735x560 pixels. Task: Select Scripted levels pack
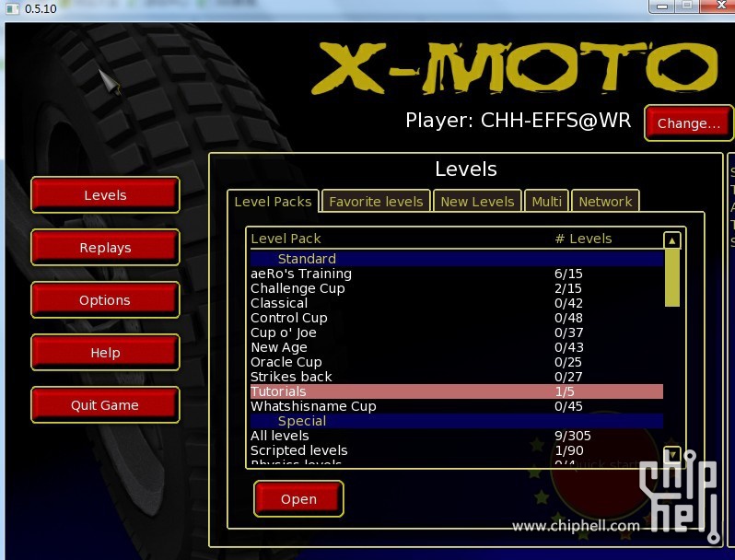tap(457, 450)
